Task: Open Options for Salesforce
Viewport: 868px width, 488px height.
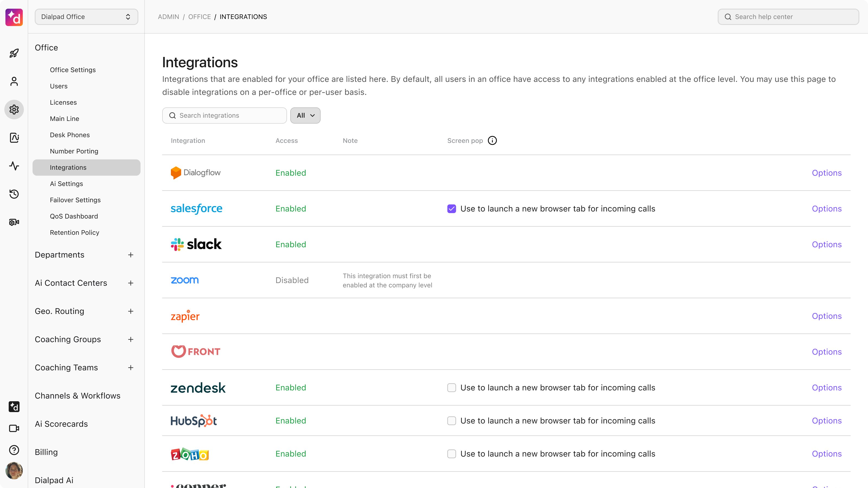Action: click(826, 209)
